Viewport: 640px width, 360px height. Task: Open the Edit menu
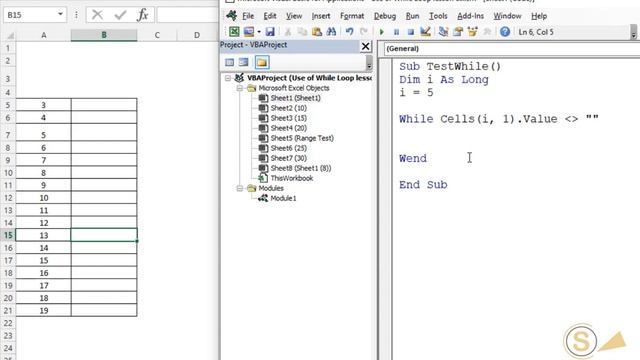(x=270, y=16)
